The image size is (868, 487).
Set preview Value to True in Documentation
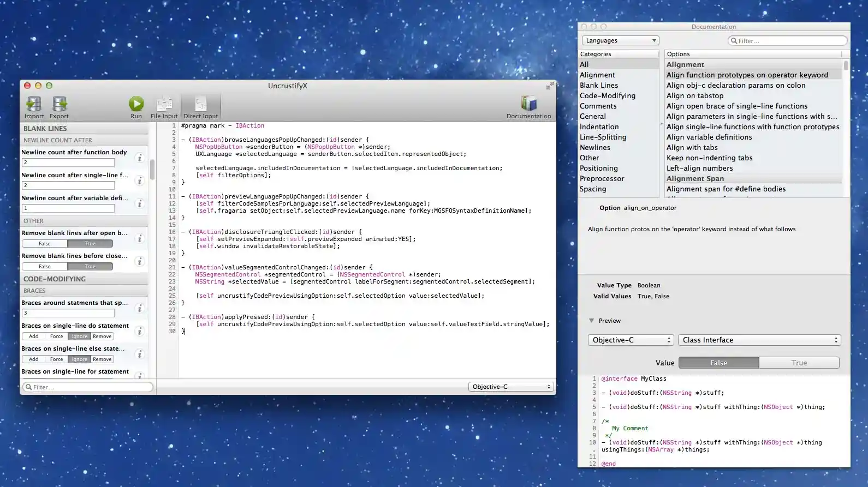799,363
